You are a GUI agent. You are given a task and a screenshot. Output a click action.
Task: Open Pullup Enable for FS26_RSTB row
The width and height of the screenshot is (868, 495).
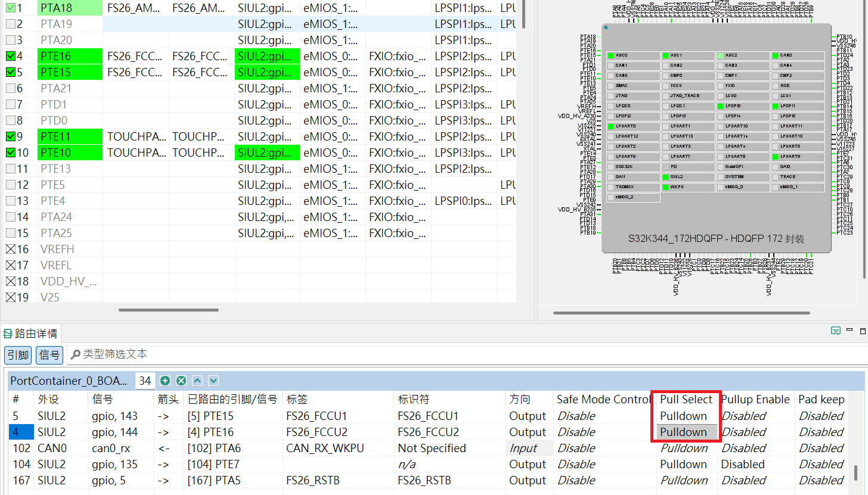(756, 480)
